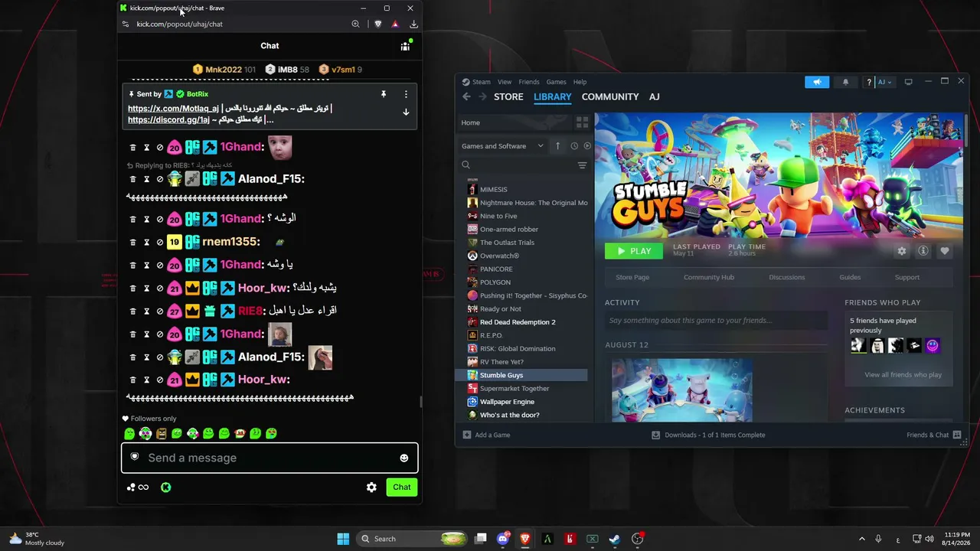Open Steam announcements megaphone button
The height and width of the screenshot is (551, 980).
coord(817,82)
